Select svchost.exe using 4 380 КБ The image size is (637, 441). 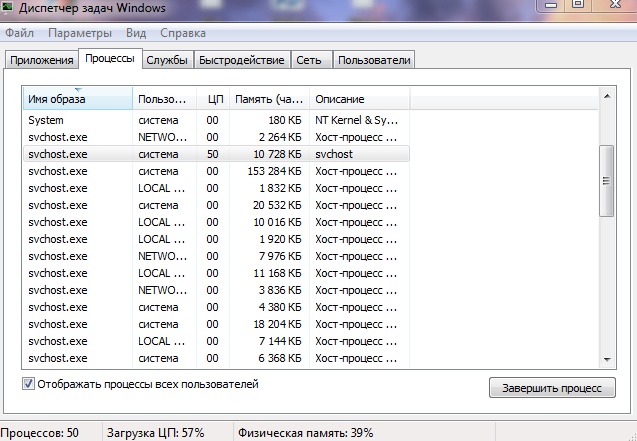click(216, 307)
